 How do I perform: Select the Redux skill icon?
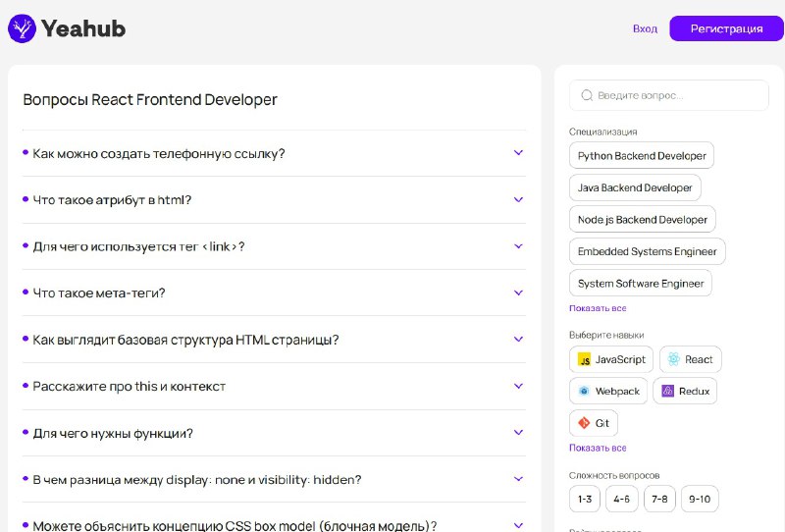tap(667, 391)
